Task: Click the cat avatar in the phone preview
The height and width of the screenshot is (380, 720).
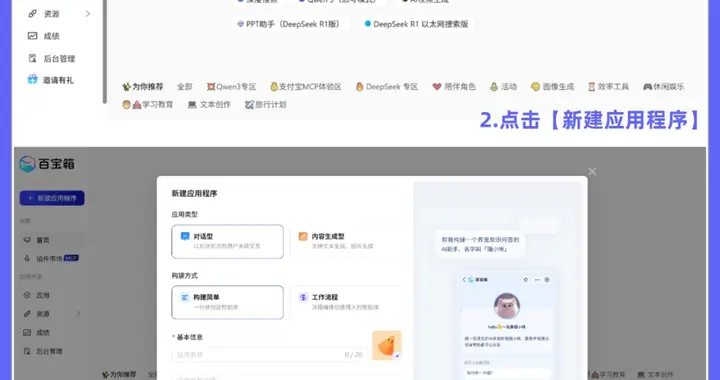Action: (x=506, y=306)
